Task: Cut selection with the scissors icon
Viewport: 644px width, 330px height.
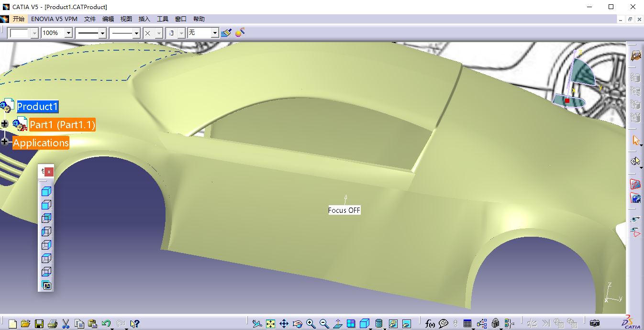Action: point(66,324)
